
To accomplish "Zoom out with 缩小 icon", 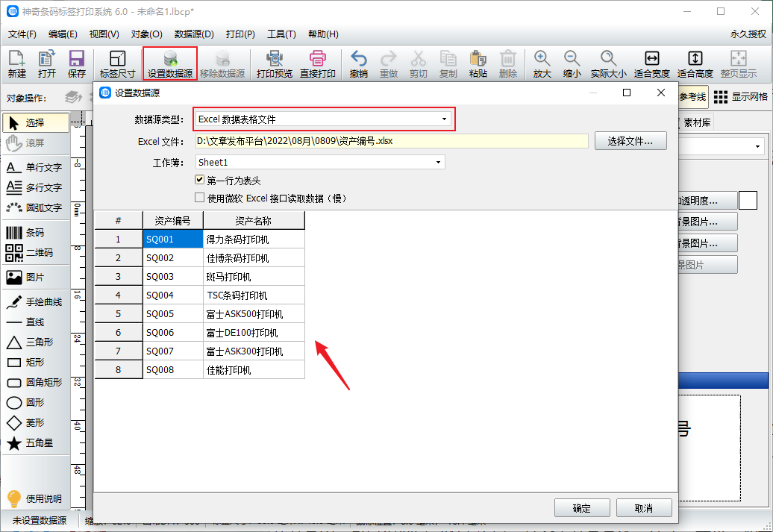I will [x=572, y=64].
